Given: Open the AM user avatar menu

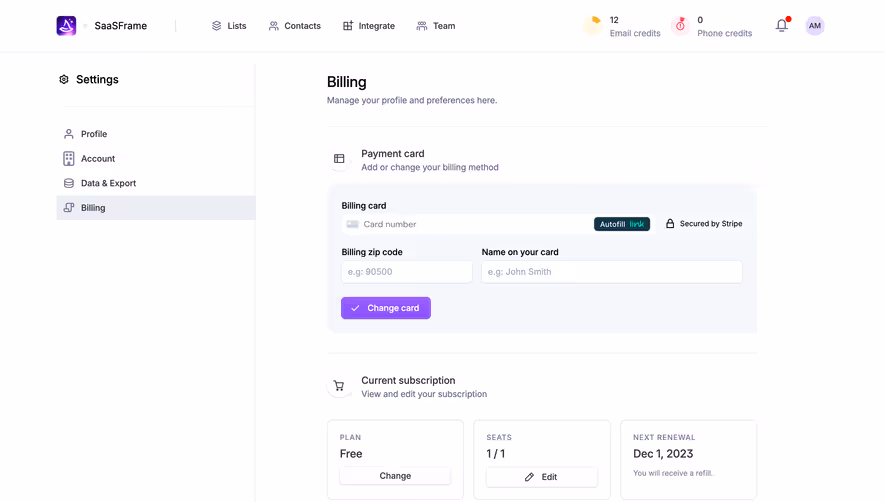Looking at the screenshot, I should point(814,25).
